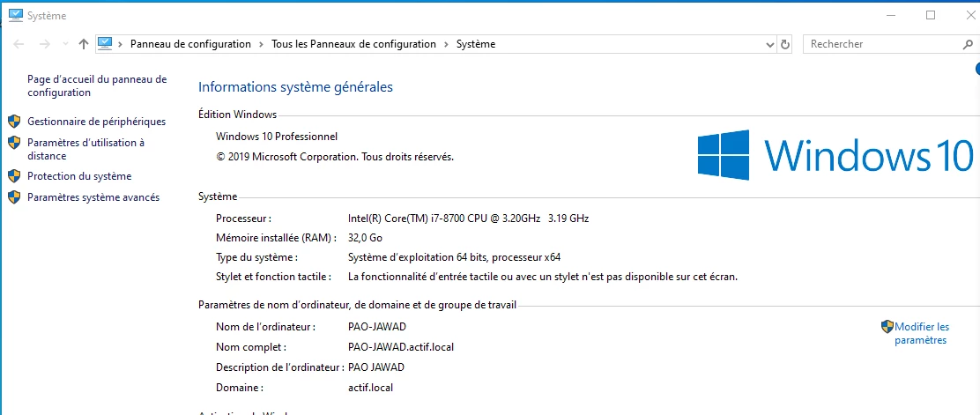Viewport: 980px width, 415px height.
Task: Click shield icon beside Paramètres système avancés
Action: pos(14,197)
